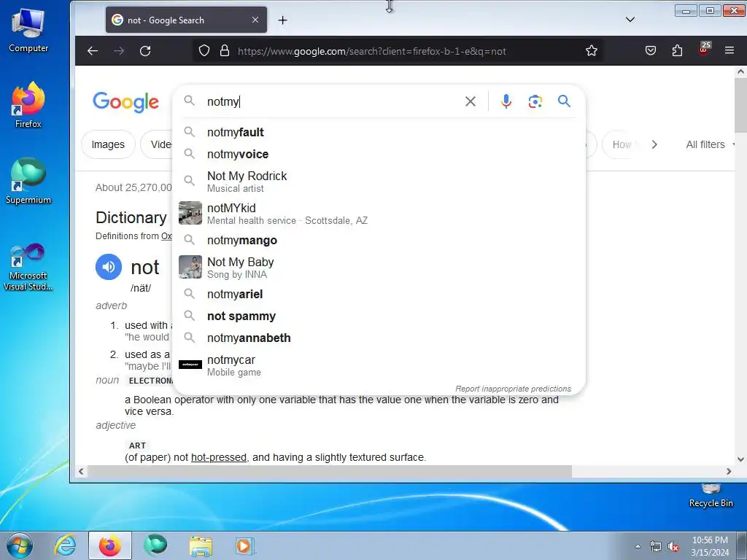Open the tracking protection shield icon
Viewport: 747px width, 560px height.
(x=204, y=50)
